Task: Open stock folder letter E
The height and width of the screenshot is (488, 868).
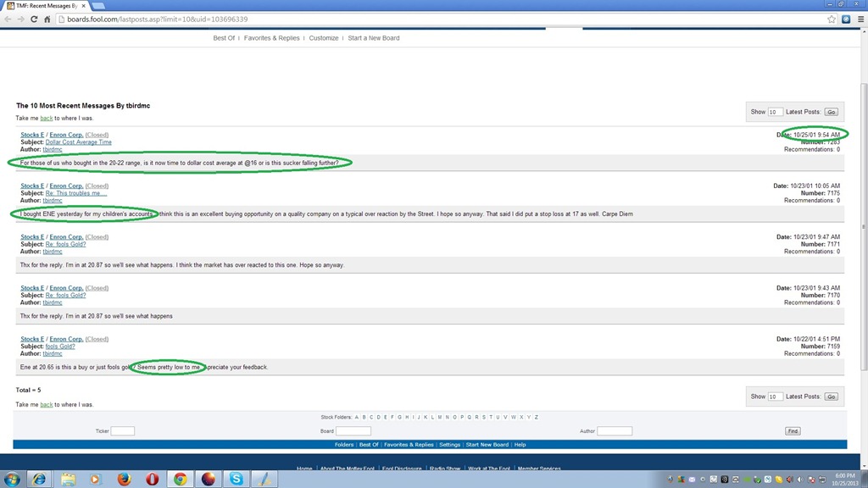Action: coord(386,417)
